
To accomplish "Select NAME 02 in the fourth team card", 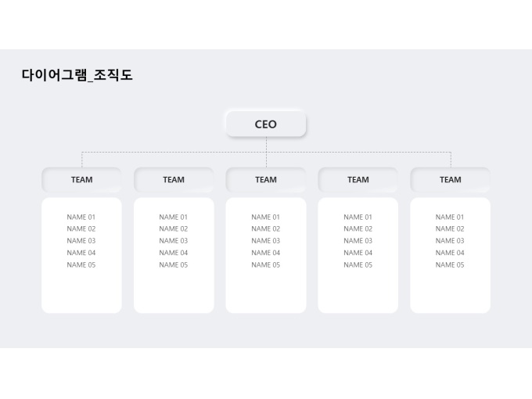I will [358, 229].
